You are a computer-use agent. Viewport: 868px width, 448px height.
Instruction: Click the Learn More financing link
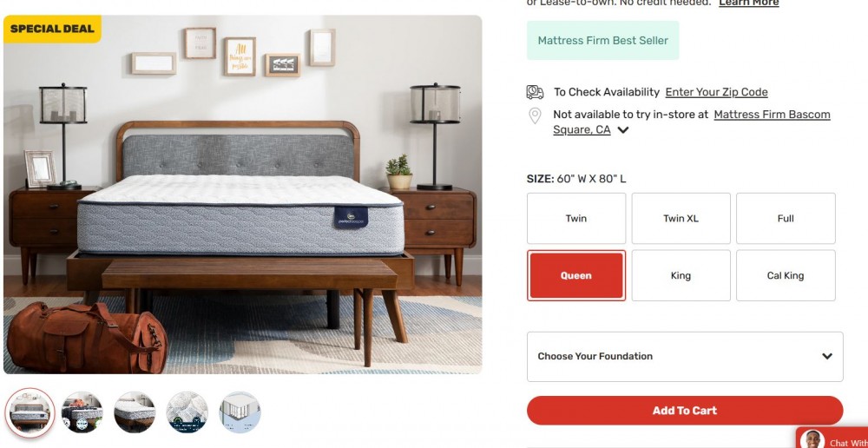point(749,3)
